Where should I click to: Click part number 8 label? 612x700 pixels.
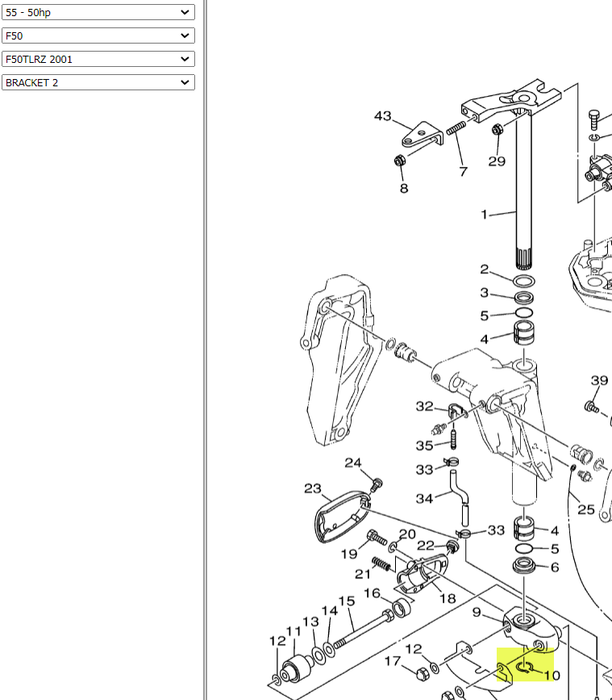point(404,189)
